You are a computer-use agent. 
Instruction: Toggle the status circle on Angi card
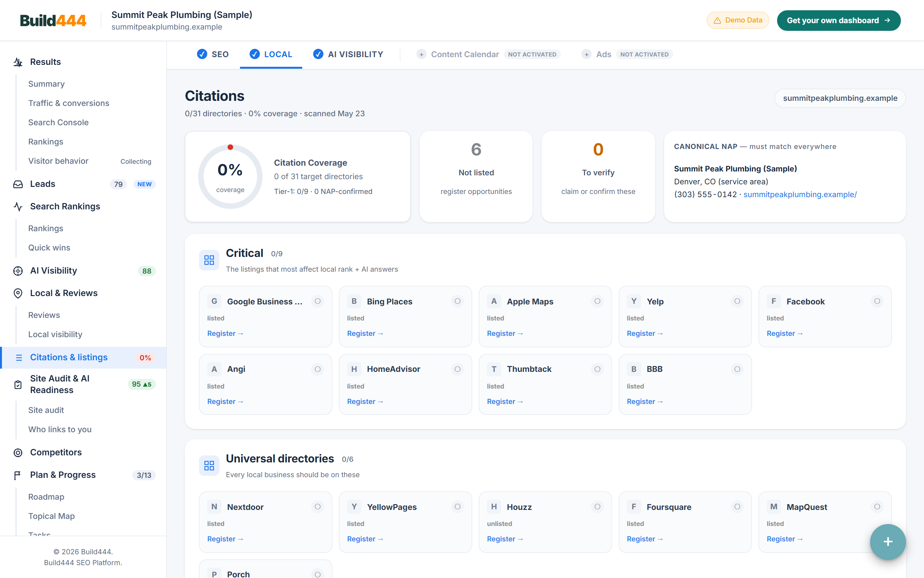point(317,369)
